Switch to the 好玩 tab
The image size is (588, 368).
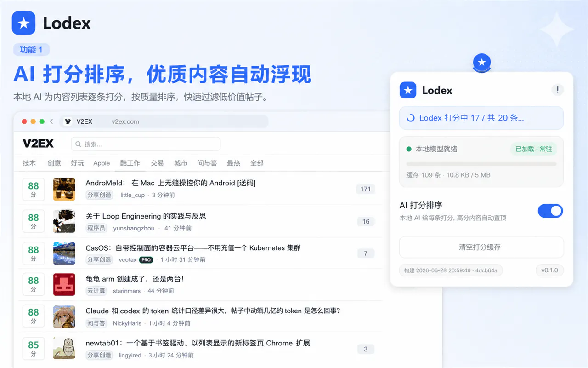coord(77,163)
